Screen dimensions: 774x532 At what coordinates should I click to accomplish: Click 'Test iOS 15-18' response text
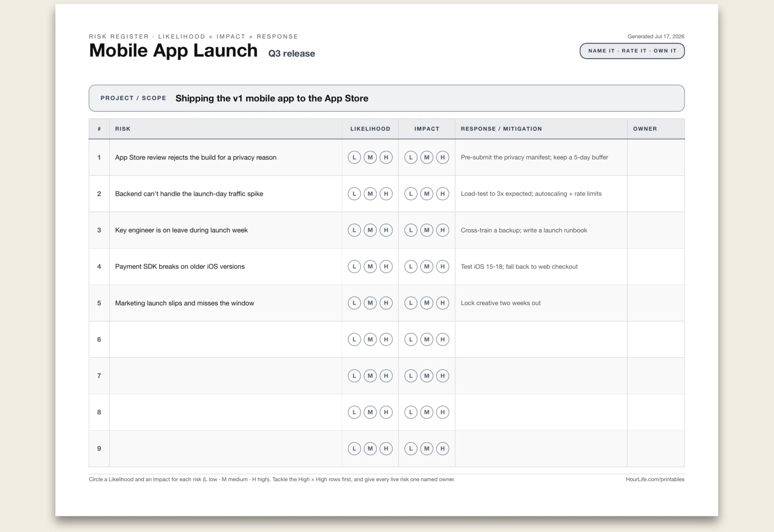tap(519, 266)
